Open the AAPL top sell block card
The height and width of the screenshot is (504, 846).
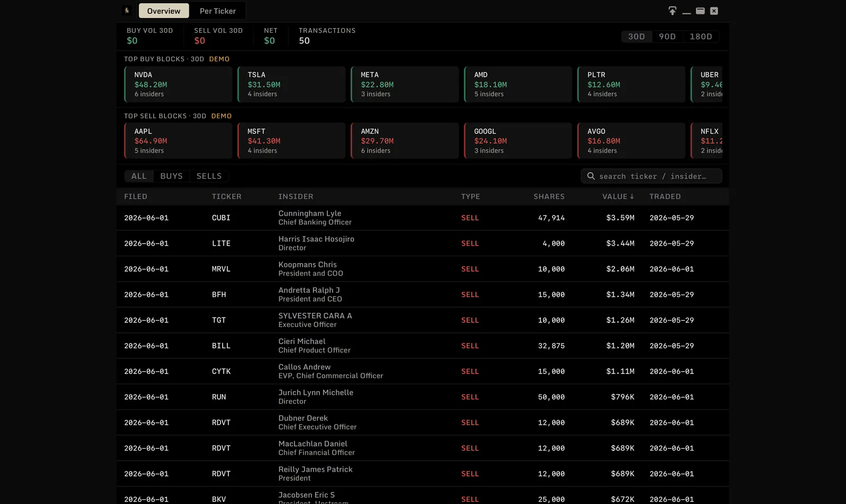coord(178,141)
